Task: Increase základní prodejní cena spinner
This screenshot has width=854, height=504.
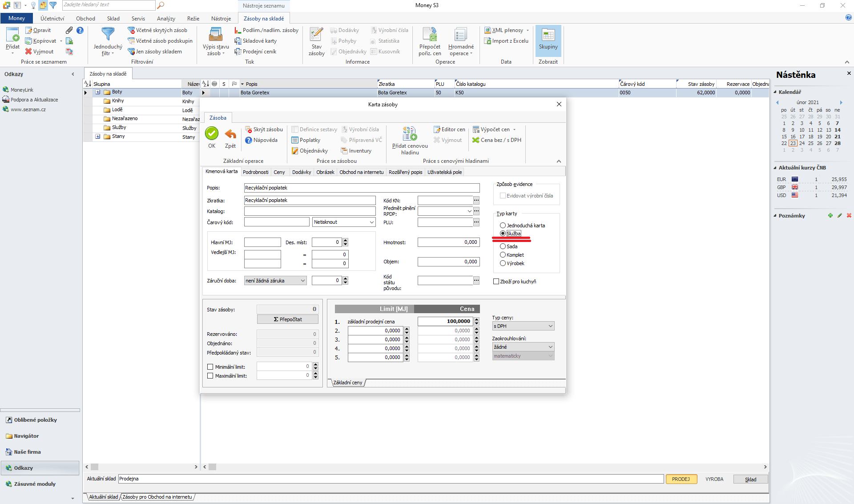Action: click(x=476, y=319)
